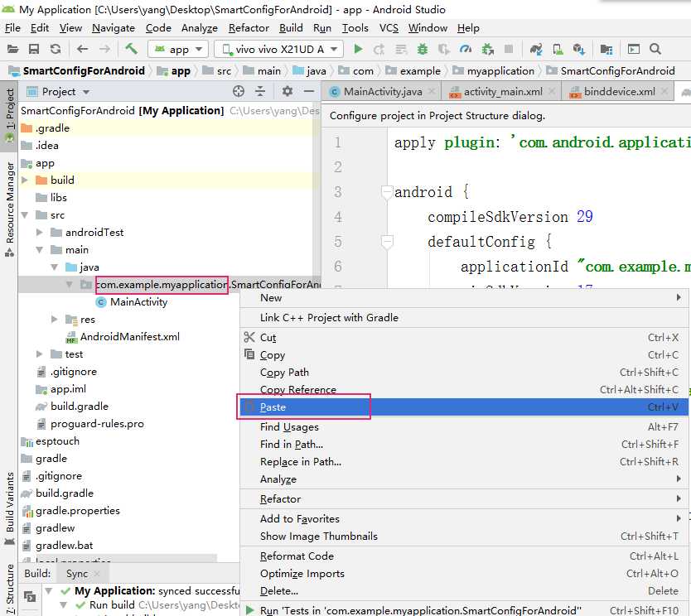Open the app run configuration dropdown
The height and width of the screenshot is (616, 691).
tap(177, 49)
